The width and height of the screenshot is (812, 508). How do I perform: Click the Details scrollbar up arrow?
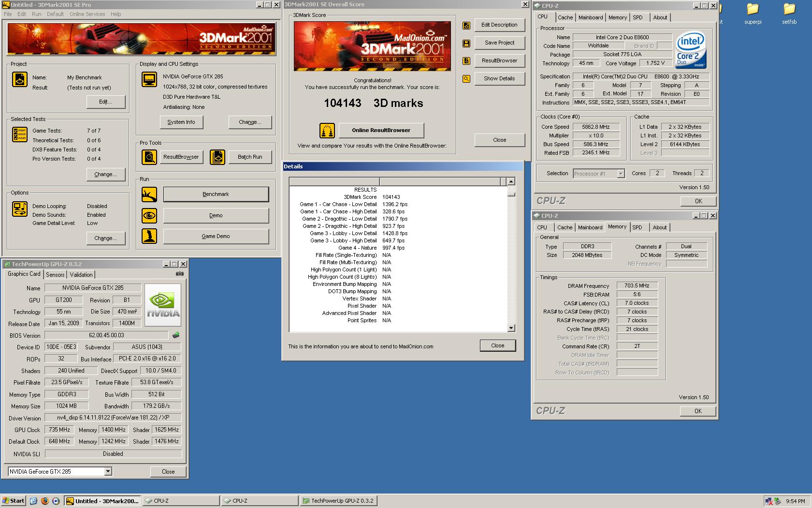tap(511, 181)
